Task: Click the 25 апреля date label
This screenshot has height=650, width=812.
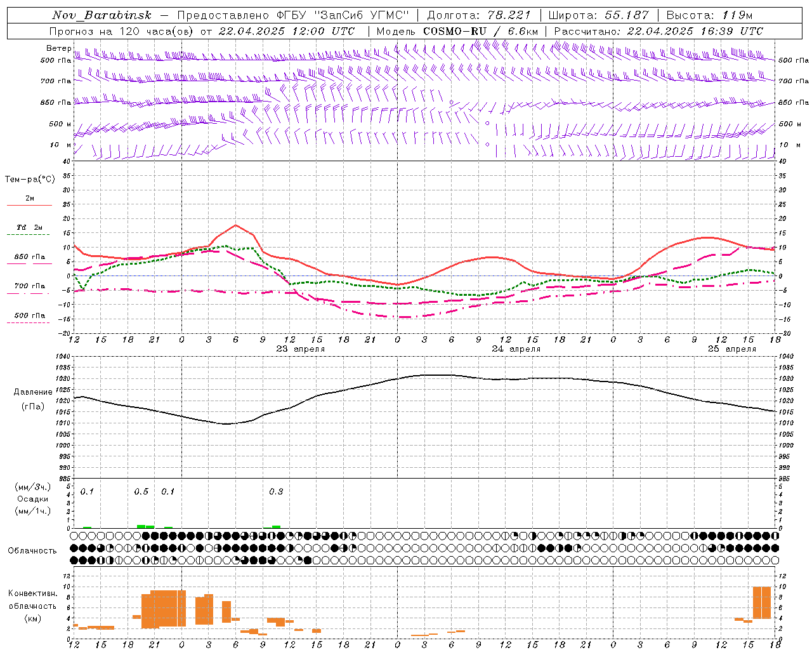Action: click(x=732, y=349)
